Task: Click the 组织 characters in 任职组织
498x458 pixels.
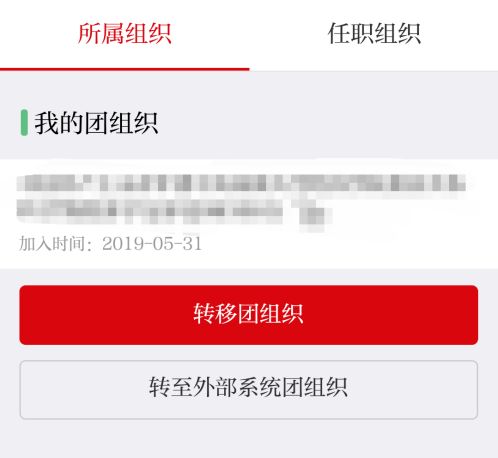Action: coord(397,34)
